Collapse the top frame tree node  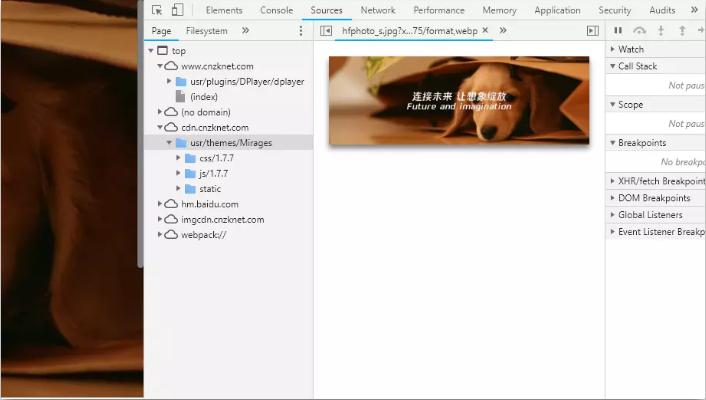(151, 51)
